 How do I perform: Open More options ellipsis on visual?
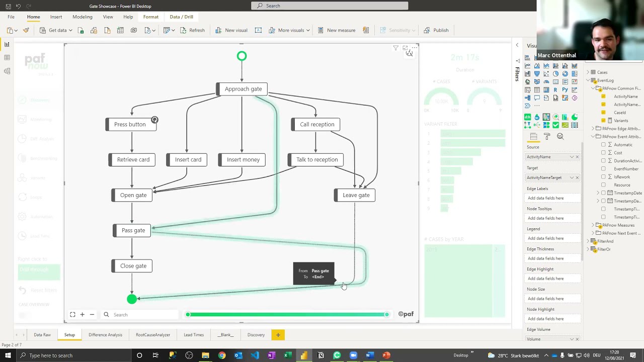414,48
